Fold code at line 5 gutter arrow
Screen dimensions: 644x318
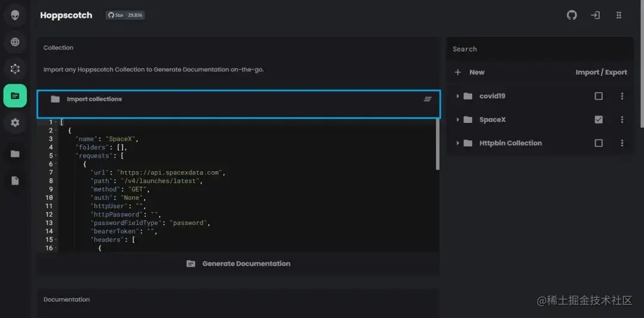coord(56,156)
